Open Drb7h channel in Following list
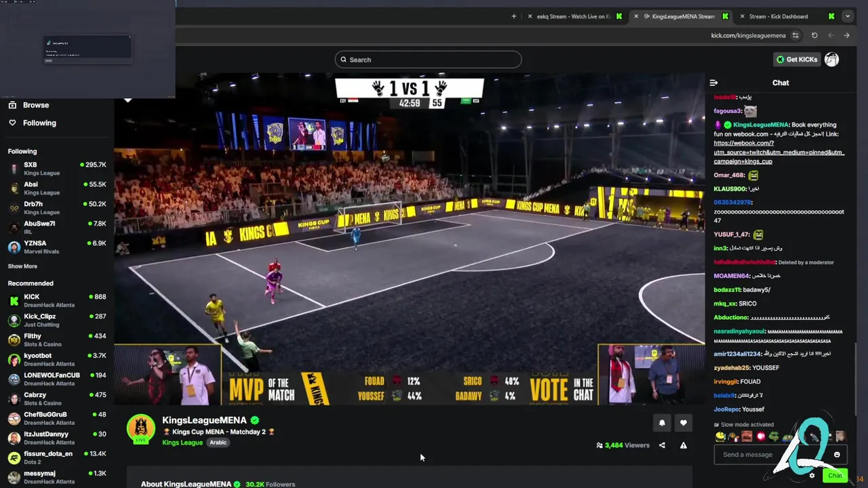Viewport: 868px width, 488px height. click(x=57, y=208)
